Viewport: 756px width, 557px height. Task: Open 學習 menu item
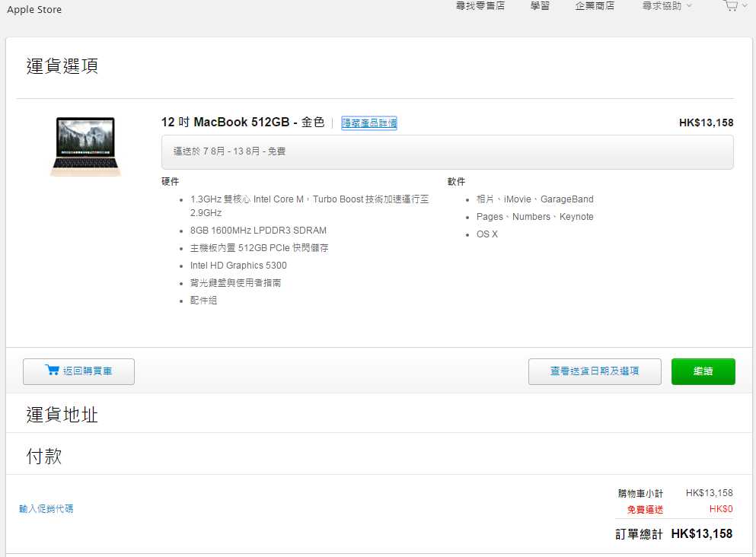click(x=540, y=6)
